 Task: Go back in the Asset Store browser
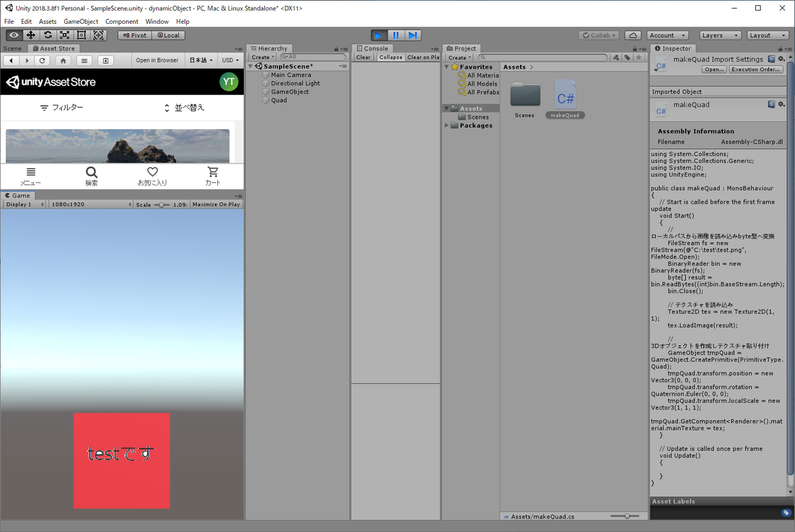pos(11,60)
